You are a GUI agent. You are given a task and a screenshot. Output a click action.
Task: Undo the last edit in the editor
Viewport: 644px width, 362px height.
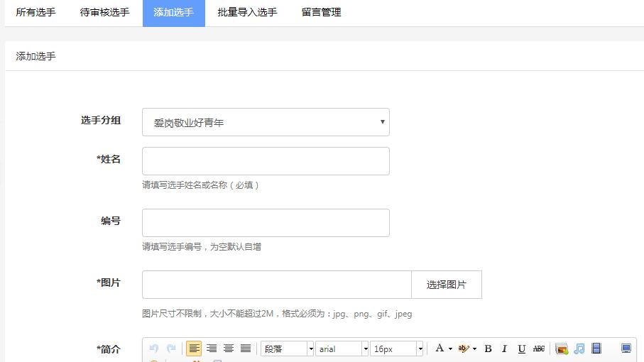tap(154, 349)
